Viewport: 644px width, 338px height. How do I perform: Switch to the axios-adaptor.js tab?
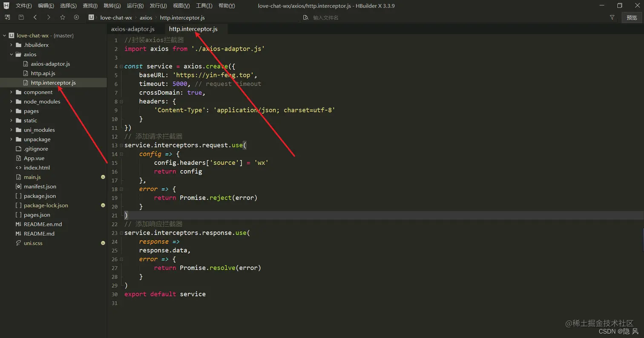tap(133, 29)
